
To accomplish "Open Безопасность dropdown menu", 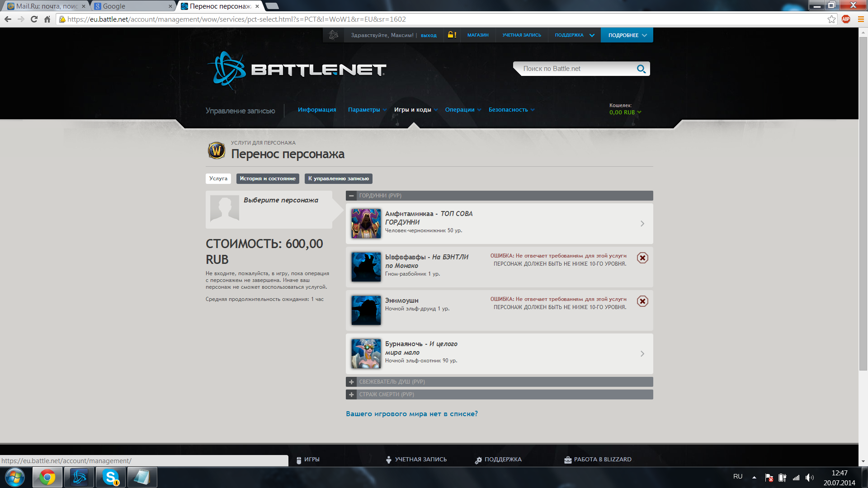I will tap(511, 110).
